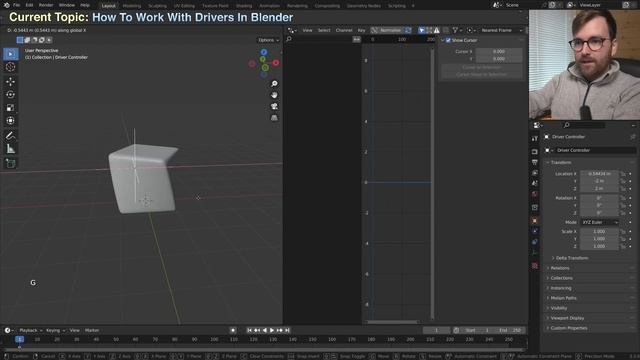Open the Tool properties tab icon

pyautogui.click(x=535, y=139)
